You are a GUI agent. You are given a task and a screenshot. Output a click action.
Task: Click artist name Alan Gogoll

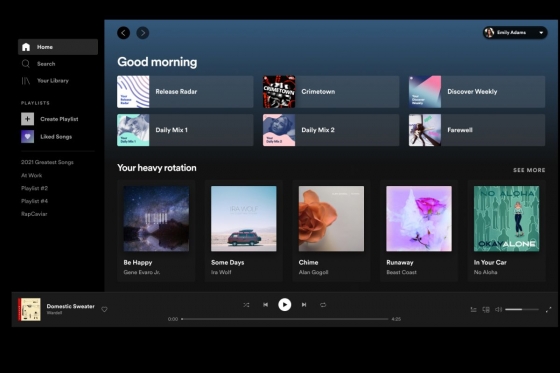click(313, 272)
